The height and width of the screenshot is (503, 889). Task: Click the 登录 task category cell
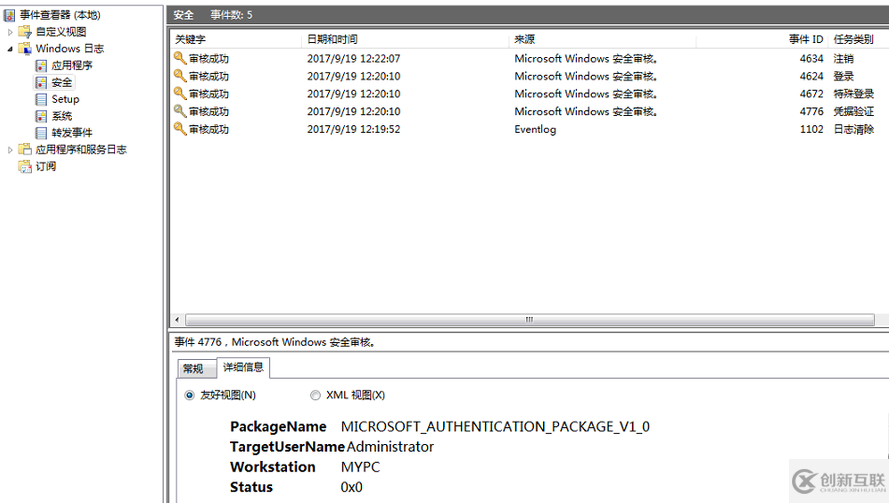(x=844, y=76)
